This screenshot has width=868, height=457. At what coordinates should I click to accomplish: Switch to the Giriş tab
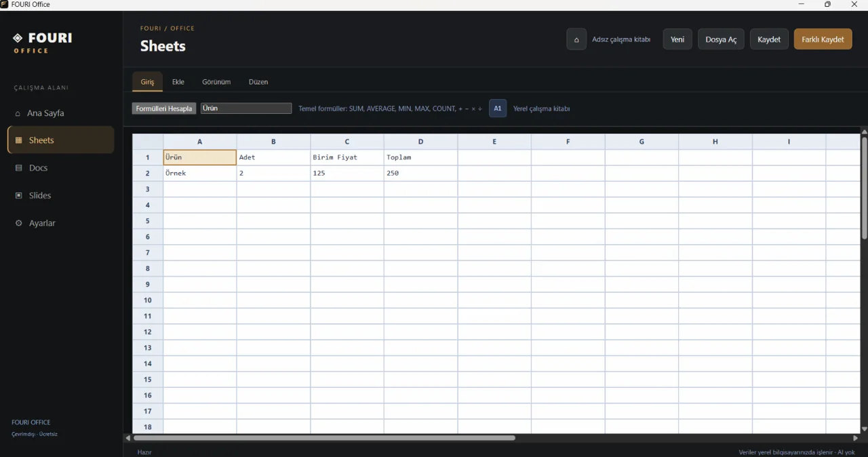click(x=147, y=82)
